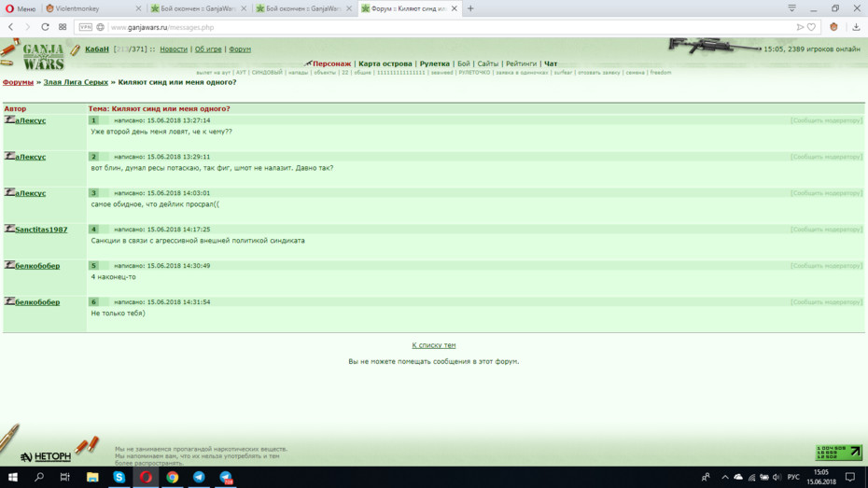This screenshot has width=868, height=488.
Task: Click the Opera menu icon
Action: (x=9, y=8)
